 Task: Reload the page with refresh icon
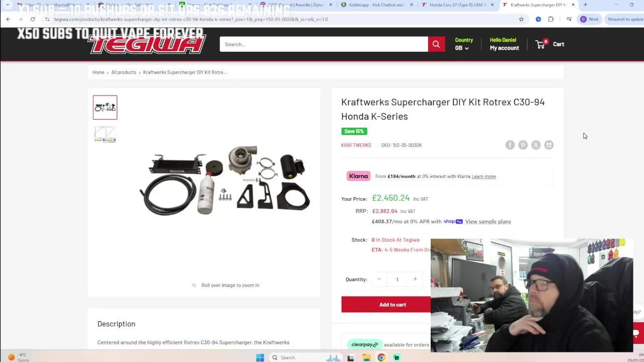coord(33,19)
